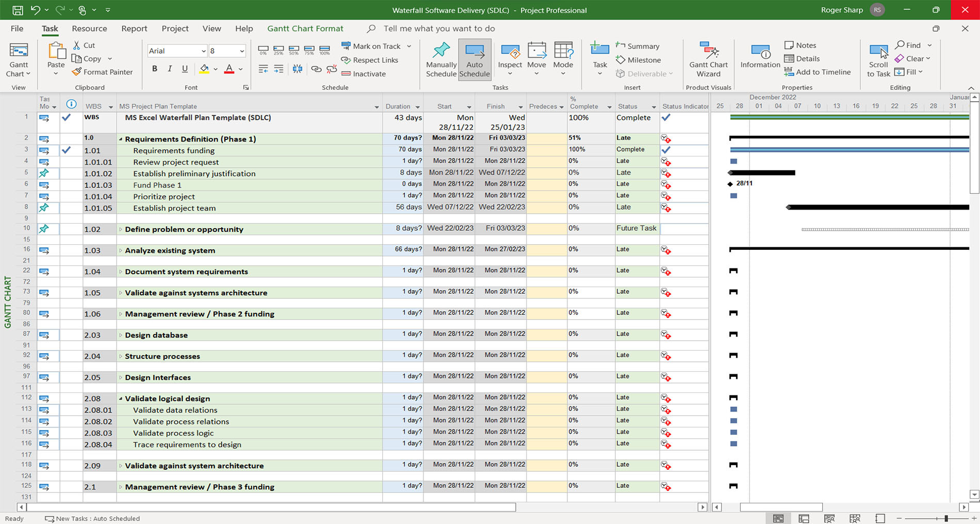Click the Save icon in title bar

pos(18,10)
